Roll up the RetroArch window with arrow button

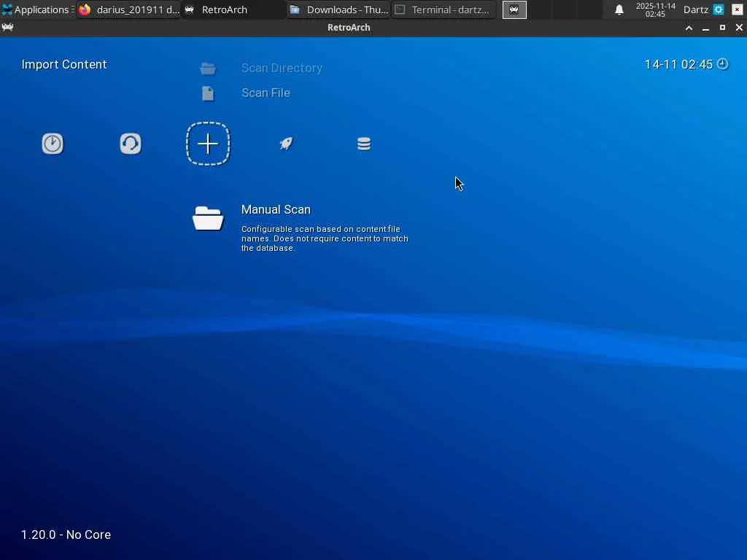point(689,28)
